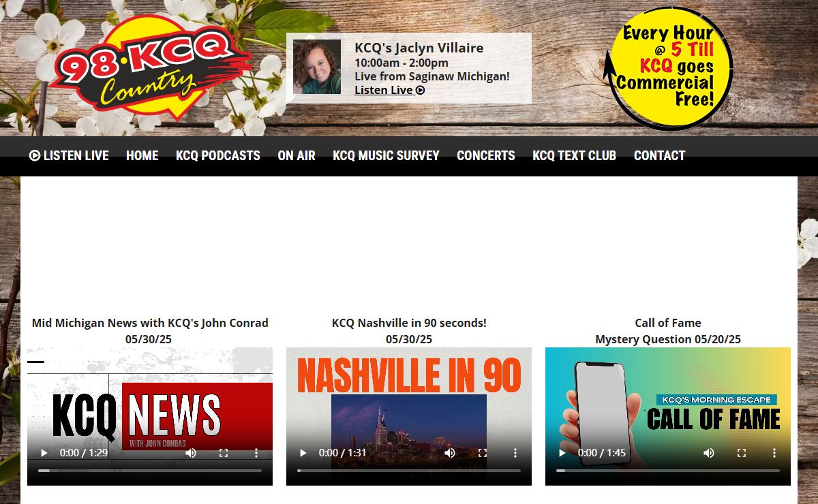Click the Mid Michigan News title text
The height and width of the screenshot is (504, 818).
pos(150,323)
